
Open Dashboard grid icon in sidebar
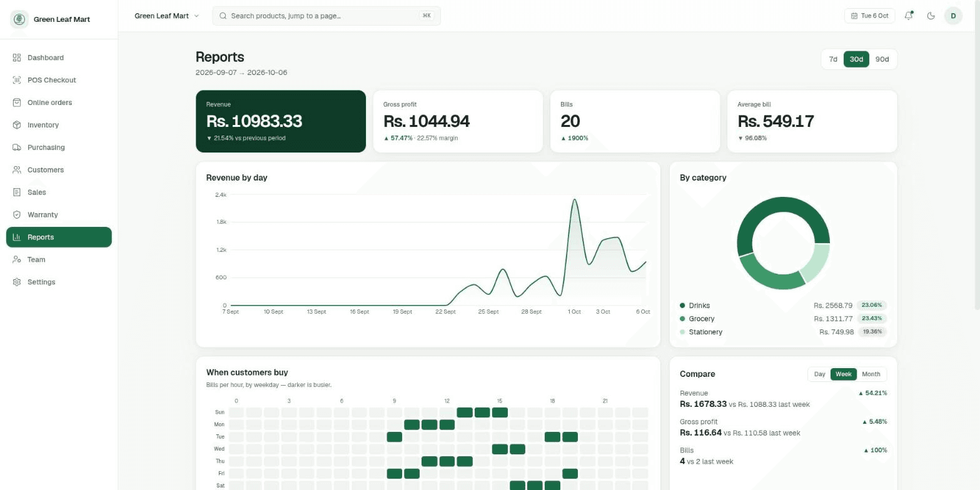(x=17, y=57)
